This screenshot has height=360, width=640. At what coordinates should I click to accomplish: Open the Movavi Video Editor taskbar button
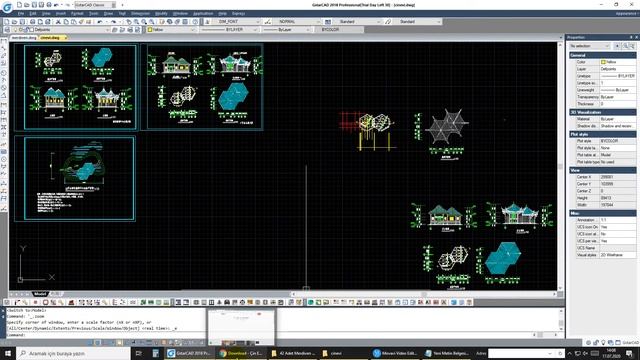[x=395, y=353]
